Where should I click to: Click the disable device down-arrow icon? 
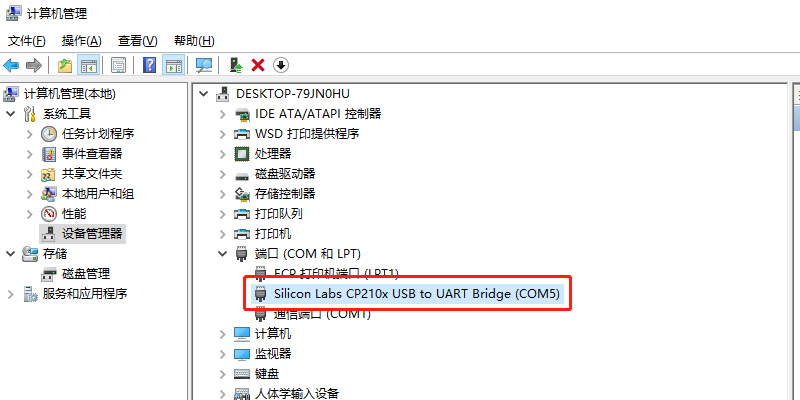tap(281, 65)
